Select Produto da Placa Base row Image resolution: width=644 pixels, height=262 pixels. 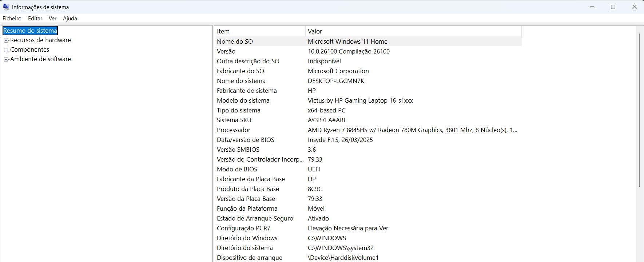pyautogui.click(x=368, y=189)
